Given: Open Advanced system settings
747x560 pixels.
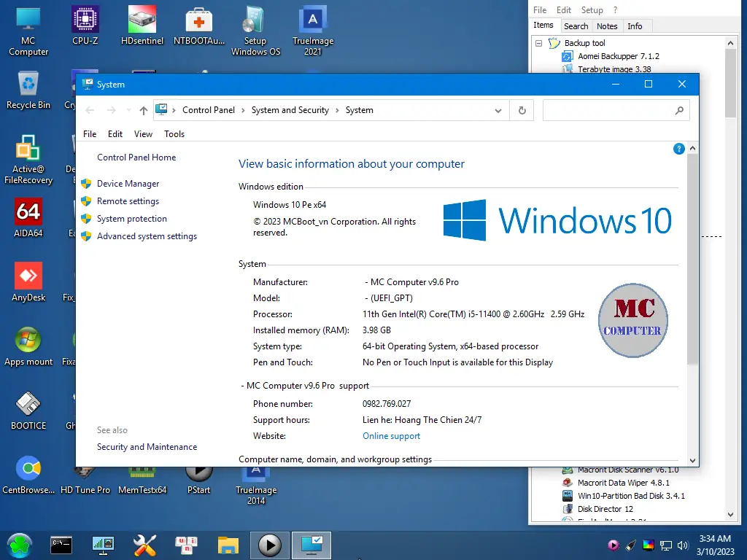Looking at the screenshot, I should coord(147,236).
